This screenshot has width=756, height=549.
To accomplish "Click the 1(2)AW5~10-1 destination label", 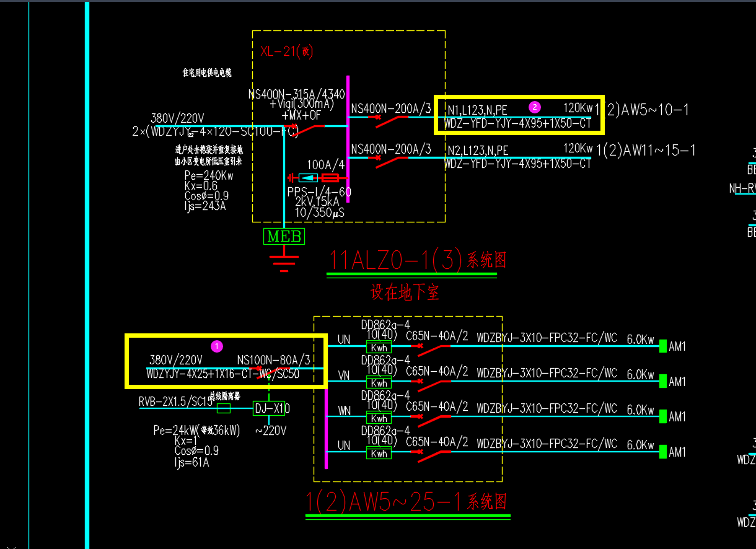I will [x=643, y=110].
